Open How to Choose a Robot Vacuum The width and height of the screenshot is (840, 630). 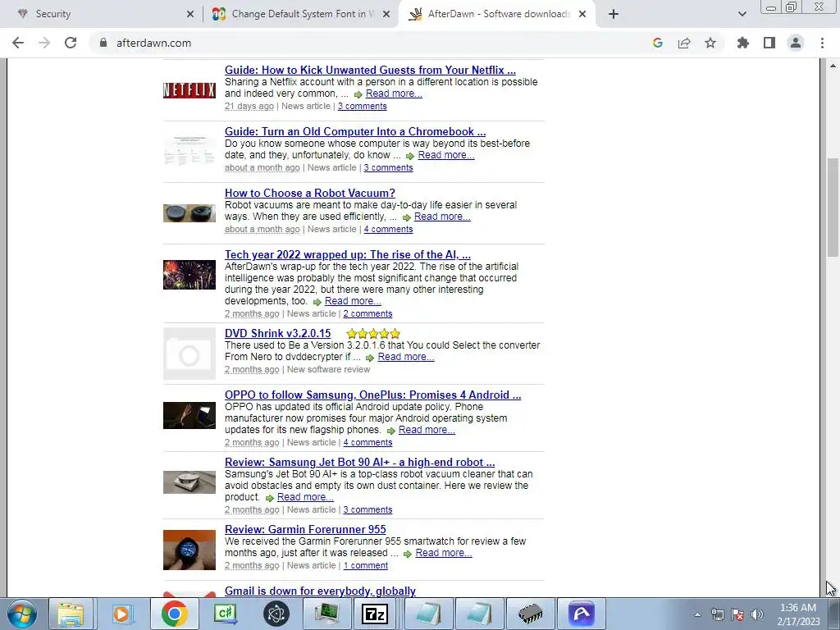[x=309, y=194]
